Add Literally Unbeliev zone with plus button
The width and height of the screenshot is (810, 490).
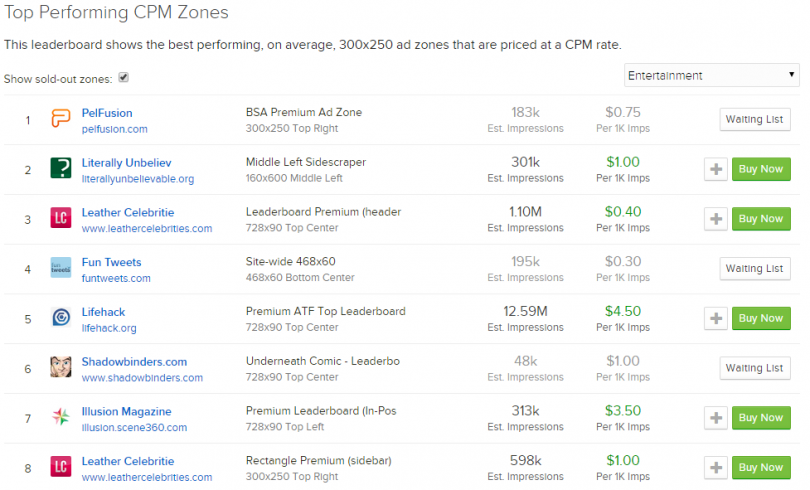[715, 169]
